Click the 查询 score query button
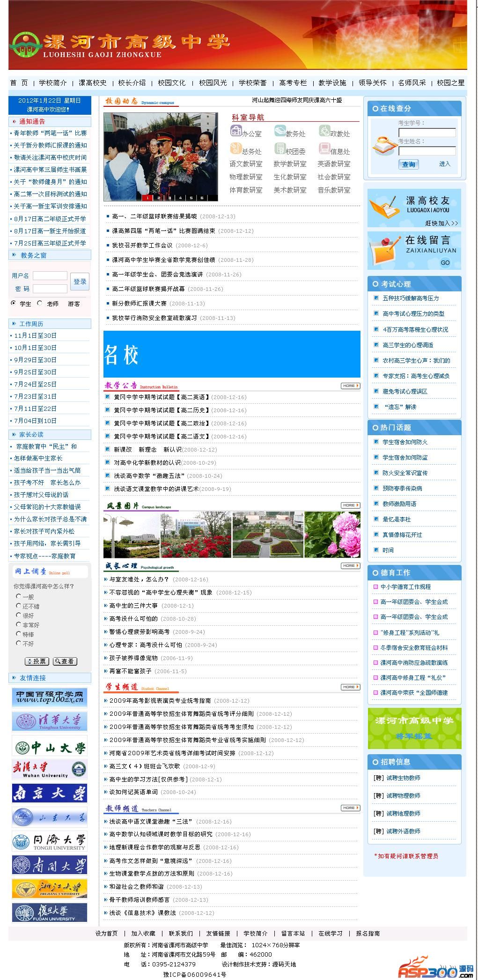Image resolution: width=478 pixels, height=980 pixels. tap(409, 164)
